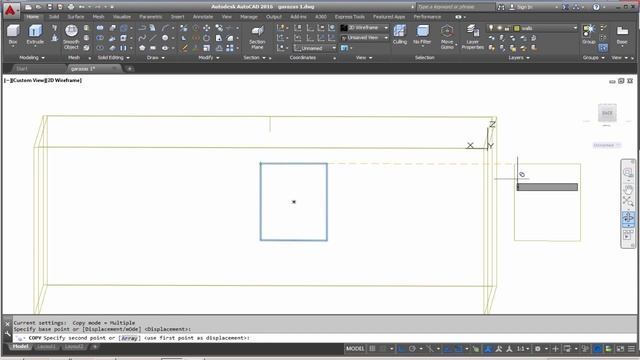
Task: Open the Surface ribbon tab
Action: (76, 17)
